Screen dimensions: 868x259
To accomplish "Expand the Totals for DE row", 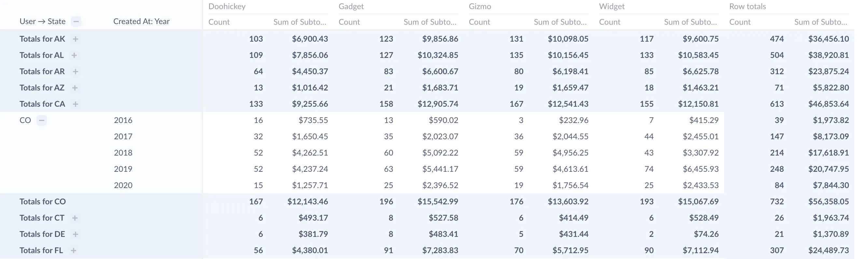I will [x=76, y=234].
